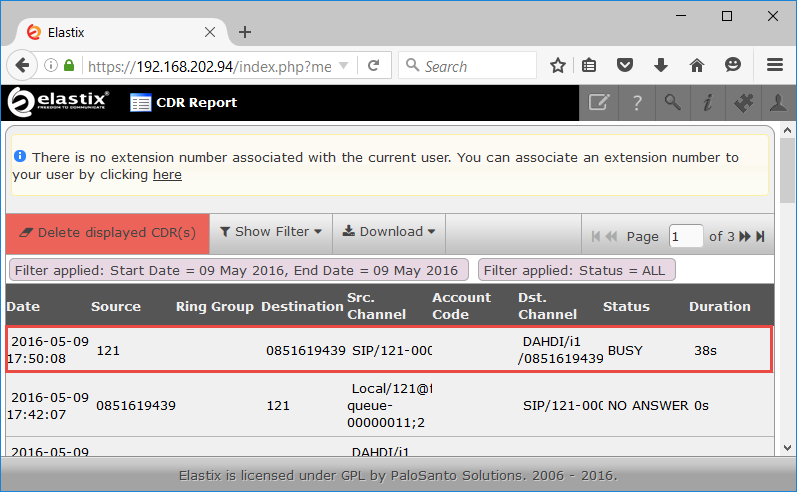Click destination 0851619439 in first row
Viewport: 797px width, 492px height.
[305, 351]
